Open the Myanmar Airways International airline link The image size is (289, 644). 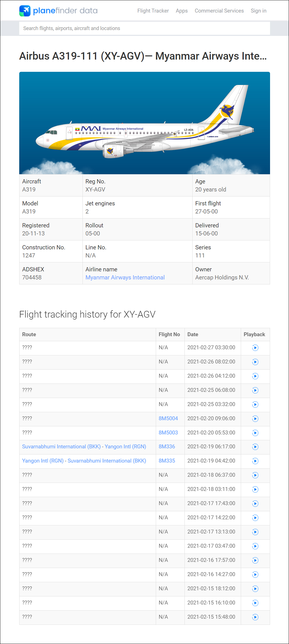[125, 277]
